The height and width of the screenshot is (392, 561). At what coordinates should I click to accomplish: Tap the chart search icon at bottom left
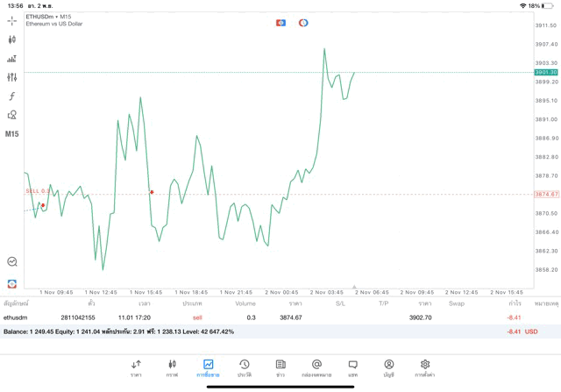point(12,261)
